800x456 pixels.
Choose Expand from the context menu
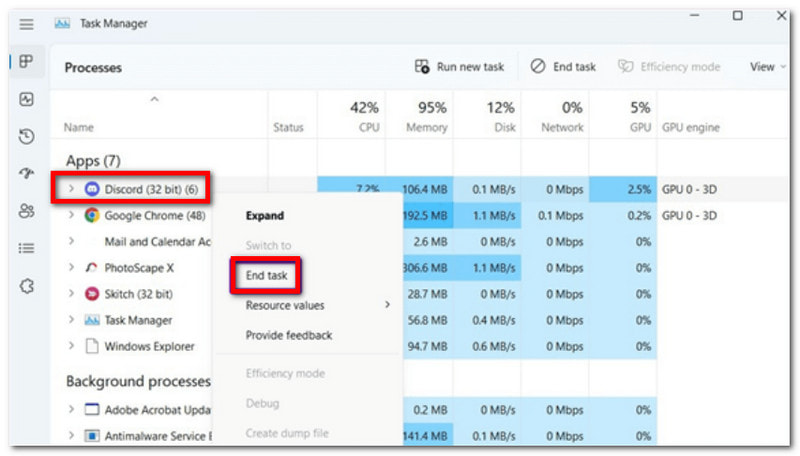tap(265, 216)
